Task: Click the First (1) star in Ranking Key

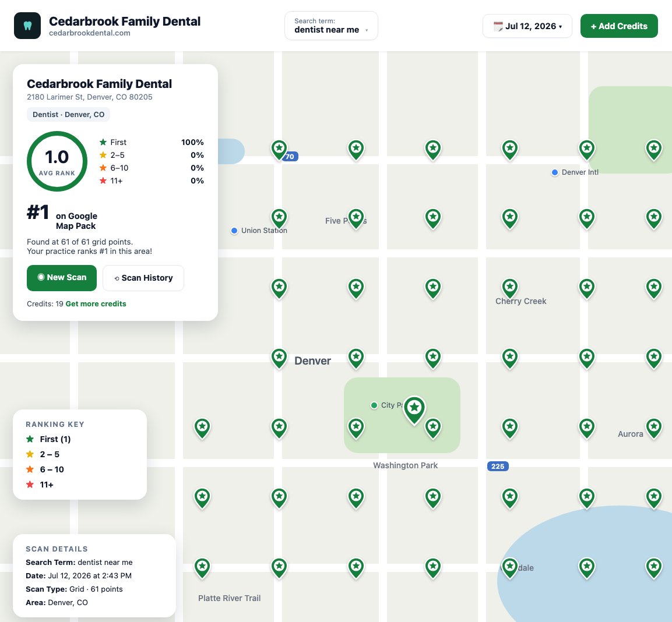Action: (30, 439)
